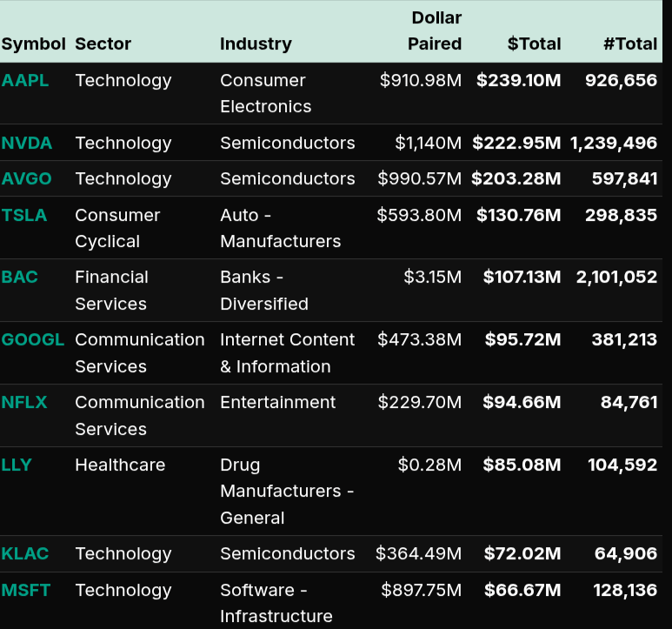Open the AAPL ticker symbol link

coord(25,80)
